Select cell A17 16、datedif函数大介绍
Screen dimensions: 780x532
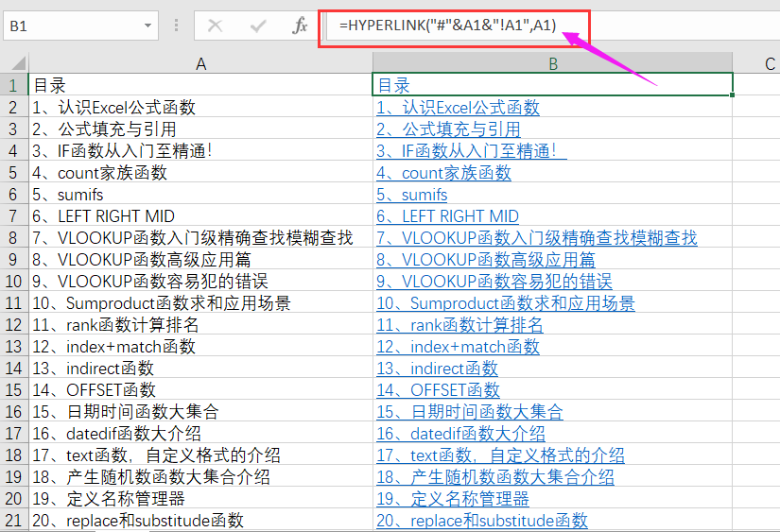click(200, 433)
